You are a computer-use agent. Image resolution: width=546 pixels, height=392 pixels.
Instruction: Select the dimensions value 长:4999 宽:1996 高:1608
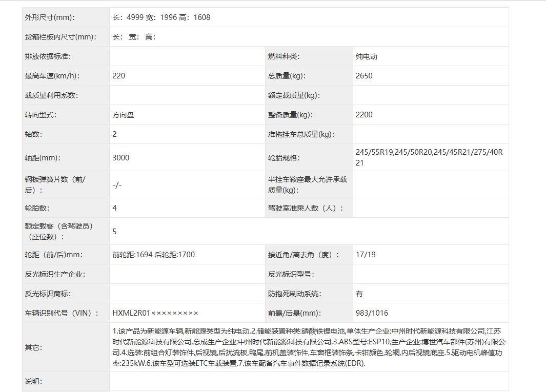click(x=161, y=17)
